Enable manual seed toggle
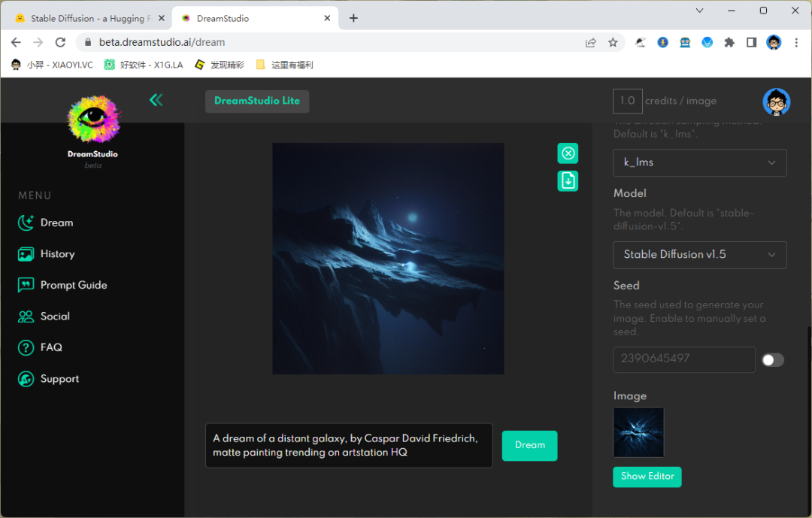 point(773,360)
